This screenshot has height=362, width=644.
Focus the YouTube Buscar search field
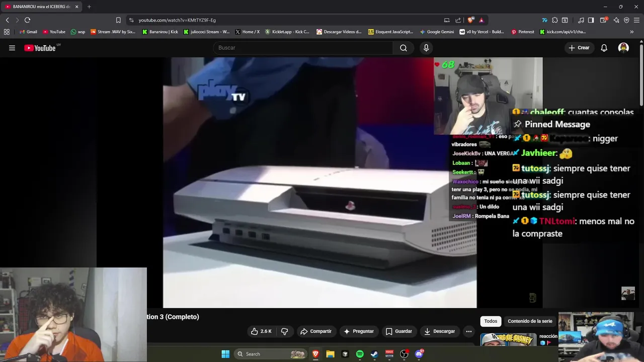click(303, 48)
